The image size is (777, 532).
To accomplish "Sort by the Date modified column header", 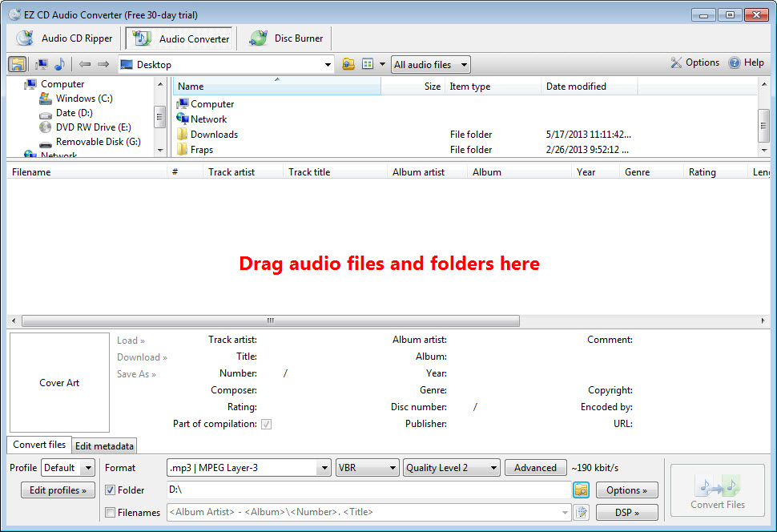I will click(x=590, y=87).
